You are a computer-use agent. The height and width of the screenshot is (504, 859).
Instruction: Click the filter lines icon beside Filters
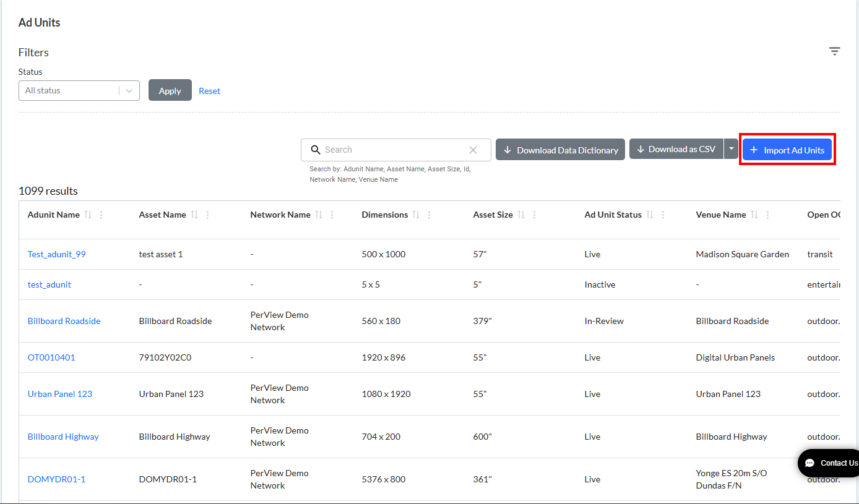[834, 51]
